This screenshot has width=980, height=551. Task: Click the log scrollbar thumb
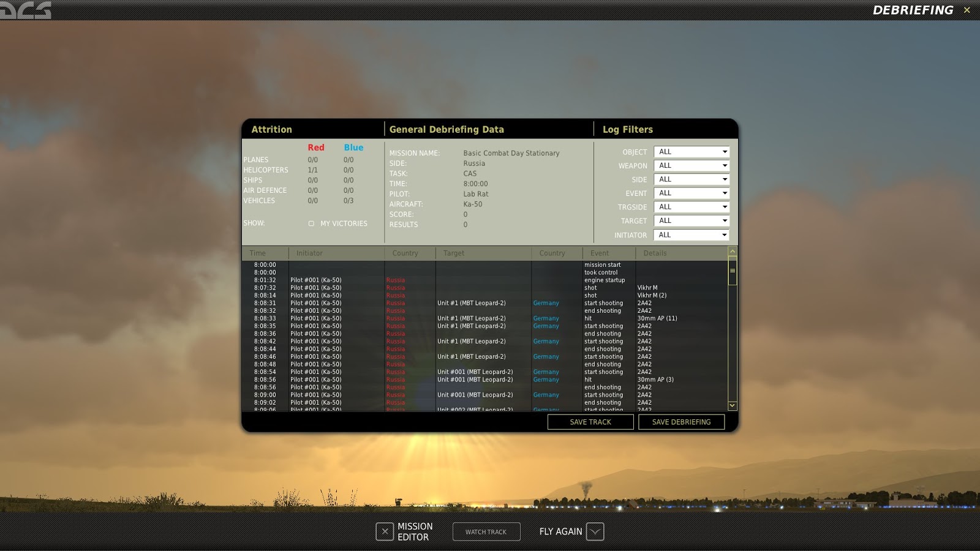(733, 271)
